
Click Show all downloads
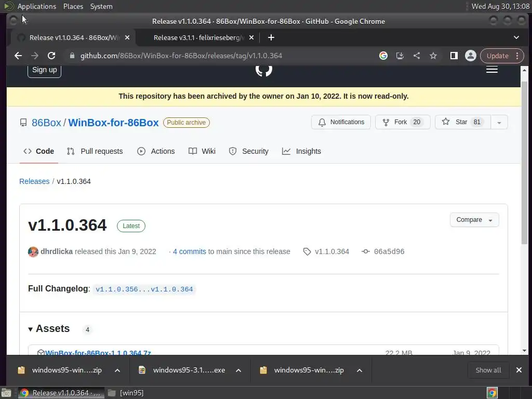click(x=488, y=370)
